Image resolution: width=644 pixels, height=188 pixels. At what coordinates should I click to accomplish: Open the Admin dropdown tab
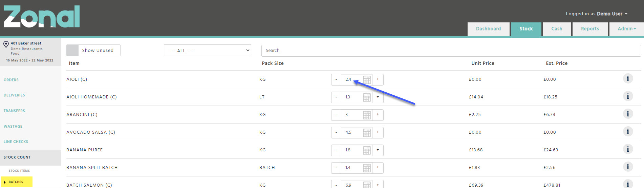point(627,29)
